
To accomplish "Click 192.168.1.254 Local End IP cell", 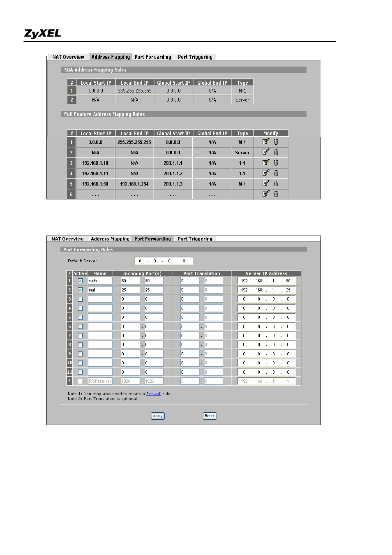I will coord(134,184).
